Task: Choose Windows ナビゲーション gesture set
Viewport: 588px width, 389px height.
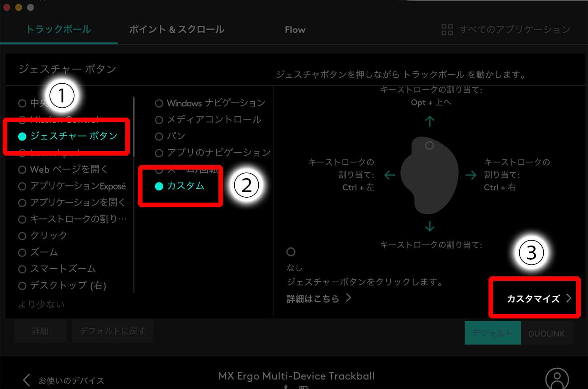Action: coord(210,103)
